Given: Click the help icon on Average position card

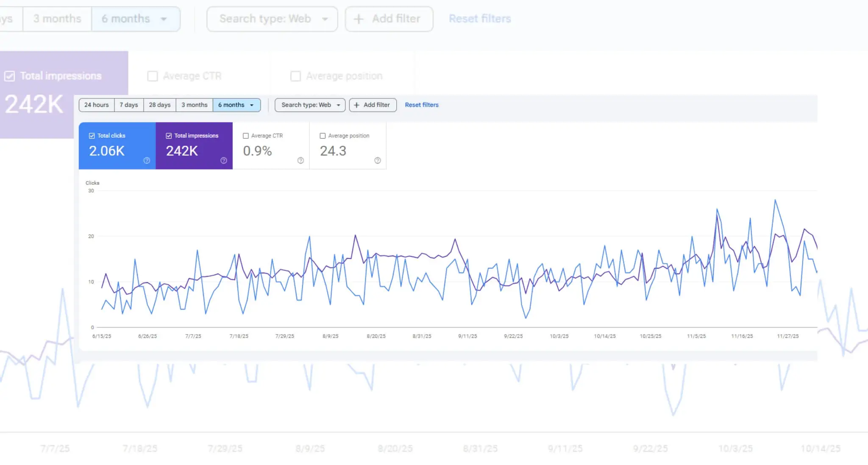Looking at the screenshot, I should pos(377,161).
